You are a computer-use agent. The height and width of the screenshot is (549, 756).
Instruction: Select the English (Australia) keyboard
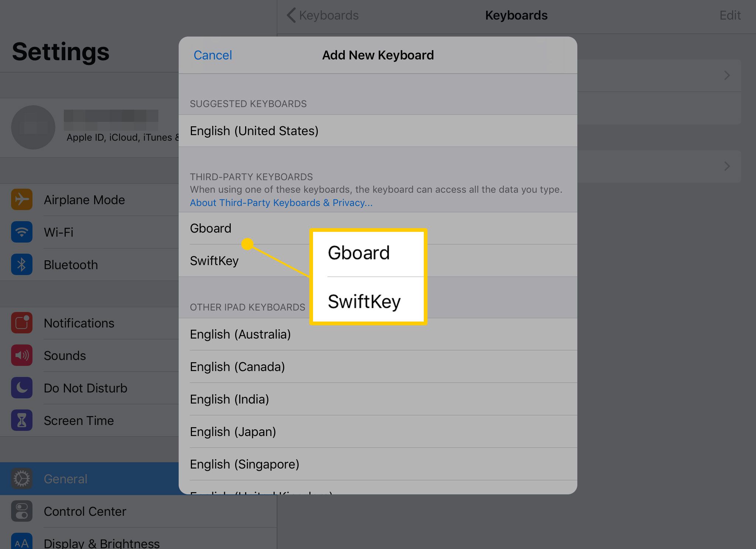[378, 334]
